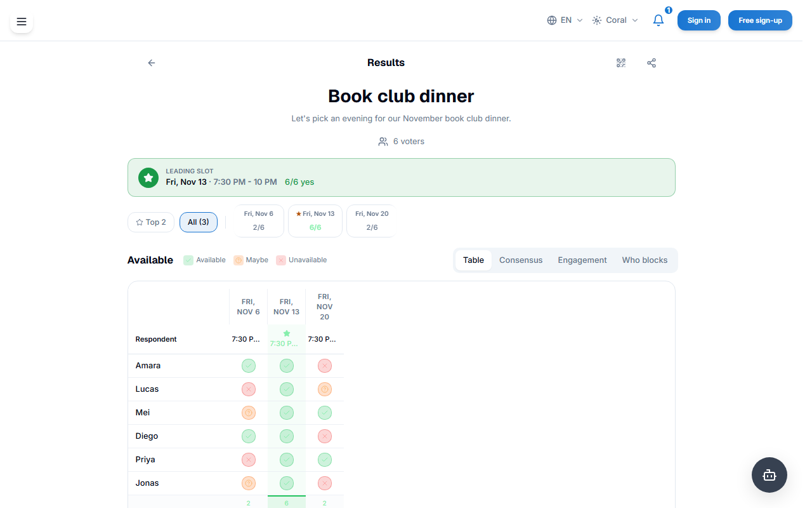Click the Fri, Nov 6 column header
This screenshot has width=812, height=508.
click(x=249, y=307)
